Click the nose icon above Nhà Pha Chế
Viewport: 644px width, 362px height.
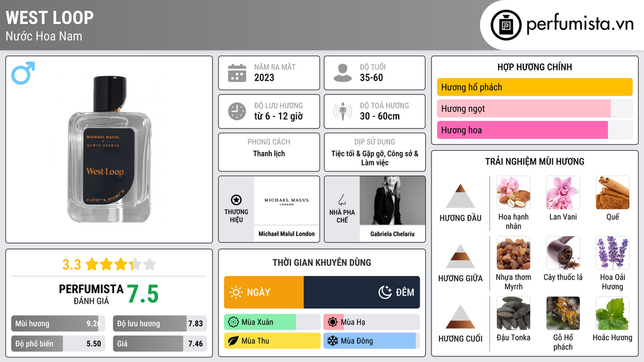pos(341,200)
